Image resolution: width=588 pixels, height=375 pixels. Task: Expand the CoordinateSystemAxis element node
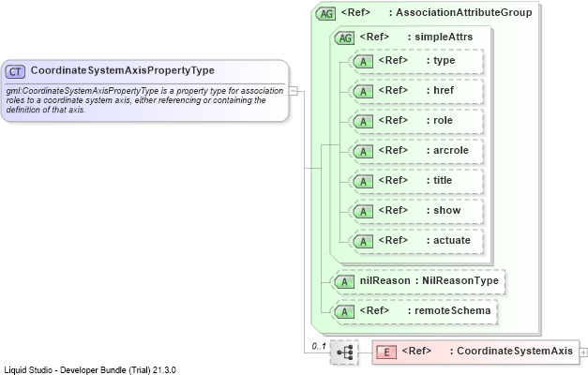583,352
